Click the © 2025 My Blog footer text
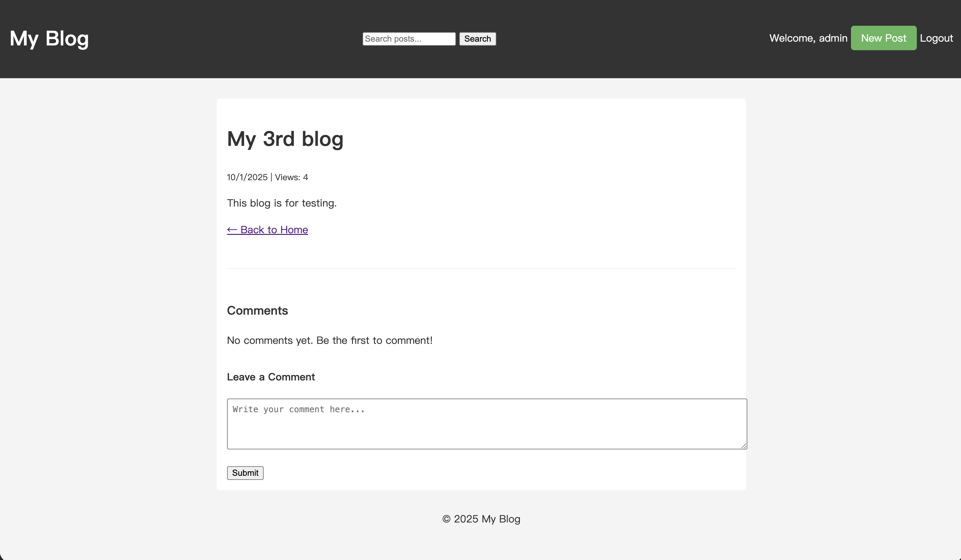 (481, 519)
